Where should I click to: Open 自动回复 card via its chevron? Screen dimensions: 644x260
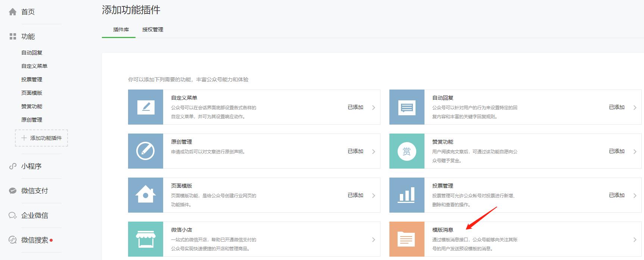pyautogui.click(x=635, y=107)
